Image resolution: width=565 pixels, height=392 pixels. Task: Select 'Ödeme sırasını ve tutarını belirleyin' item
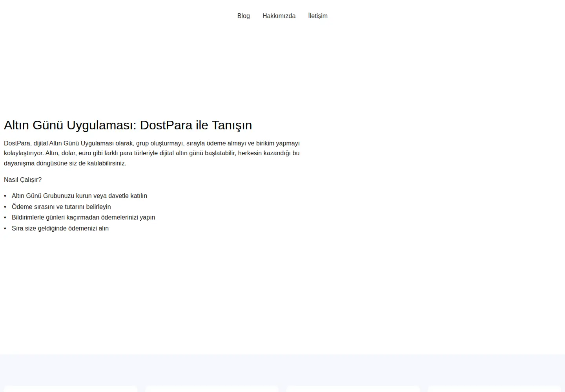coord(61,207)
